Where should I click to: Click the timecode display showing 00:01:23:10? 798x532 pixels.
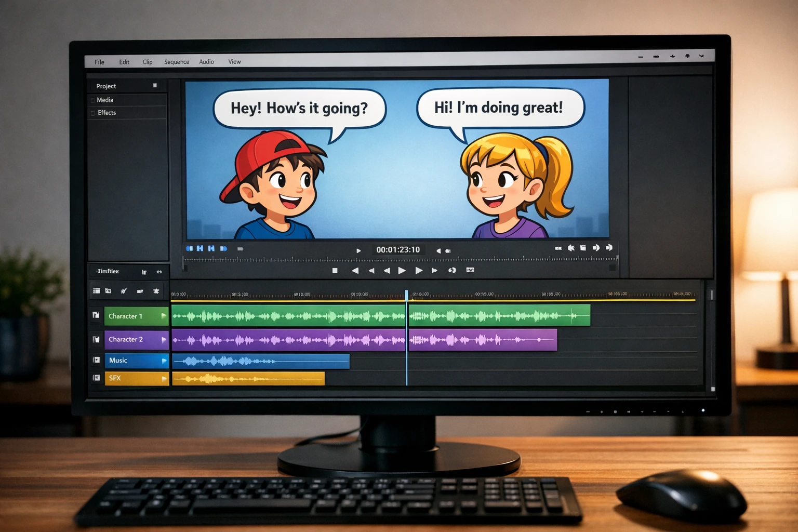pos(398,249)
